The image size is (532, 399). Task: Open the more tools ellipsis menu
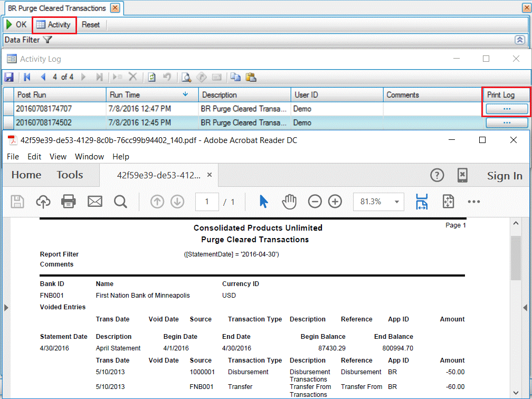pyautogui.click(x=473, y=202)
